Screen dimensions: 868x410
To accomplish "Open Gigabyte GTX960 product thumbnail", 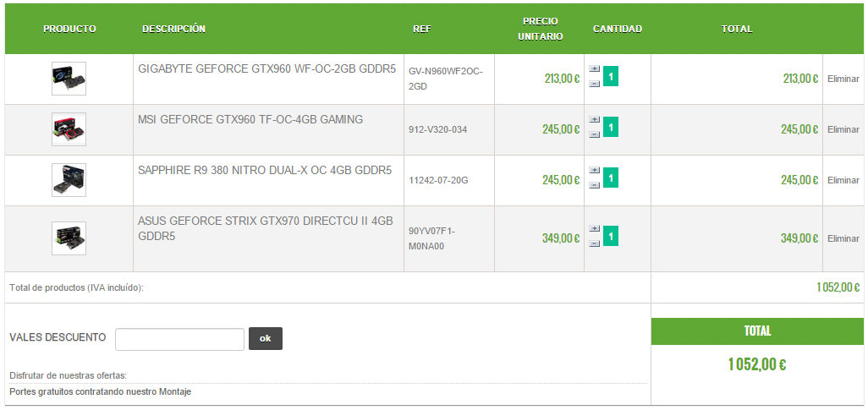I will (x=69, y=79).
